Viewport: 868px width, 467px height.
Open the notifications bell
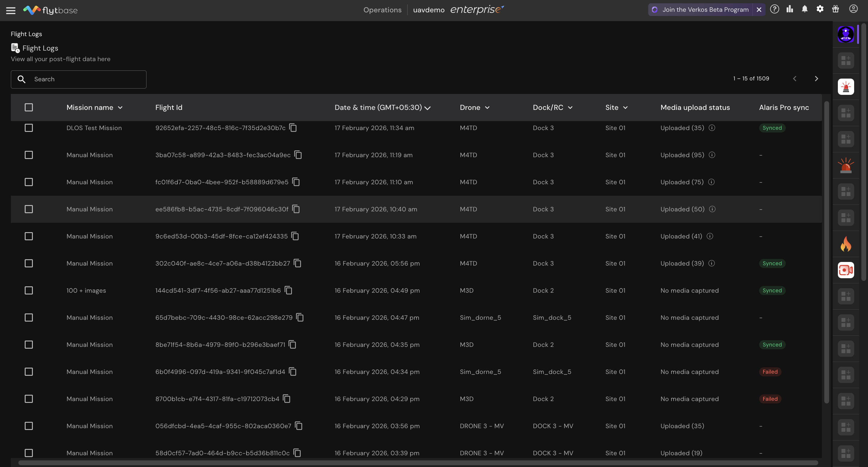tap(805, 9)
